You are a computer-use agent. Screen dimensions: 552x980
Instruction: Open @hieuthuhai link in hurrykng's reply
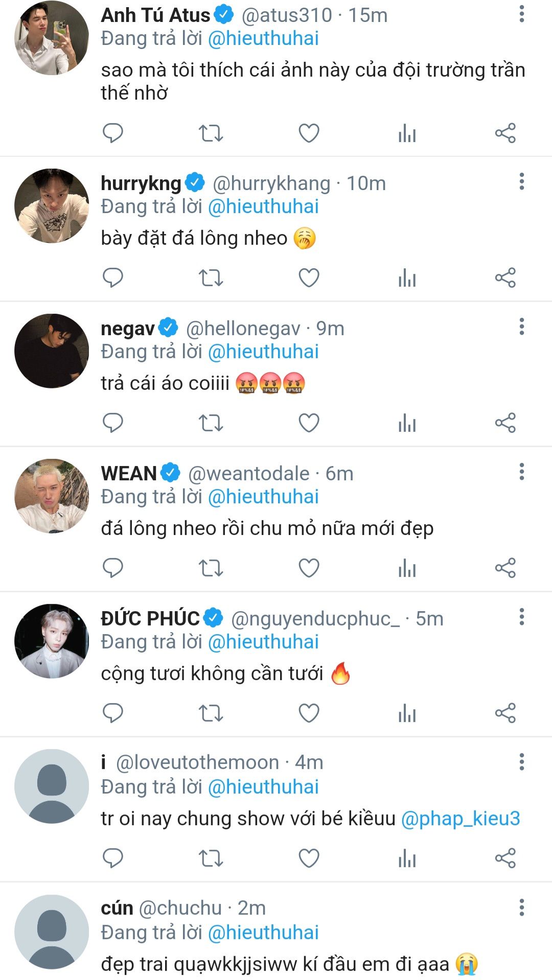[x=264, y=206]
